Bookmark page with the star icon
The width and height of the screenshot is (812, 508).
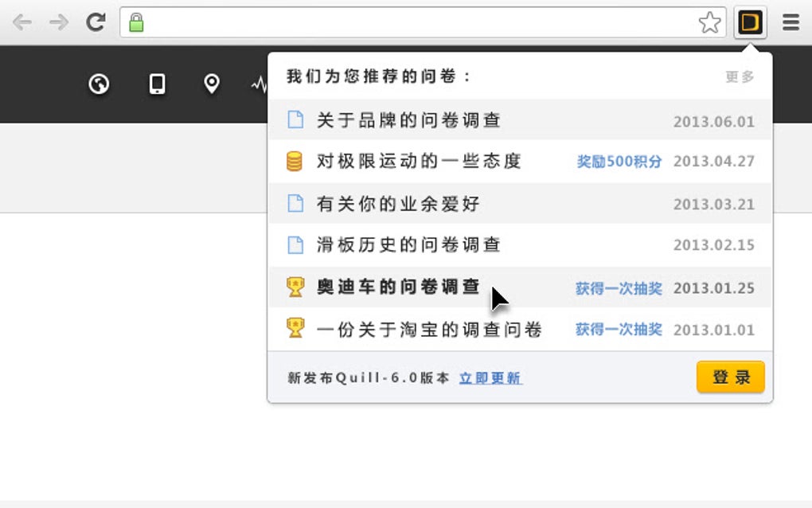[x=709, y=22]
